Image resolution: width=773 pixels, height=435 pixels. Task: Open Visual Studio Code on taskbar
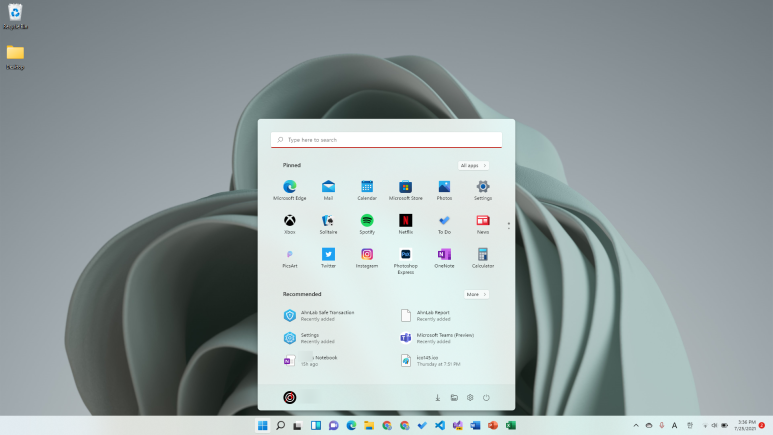(x=440, y=425)
